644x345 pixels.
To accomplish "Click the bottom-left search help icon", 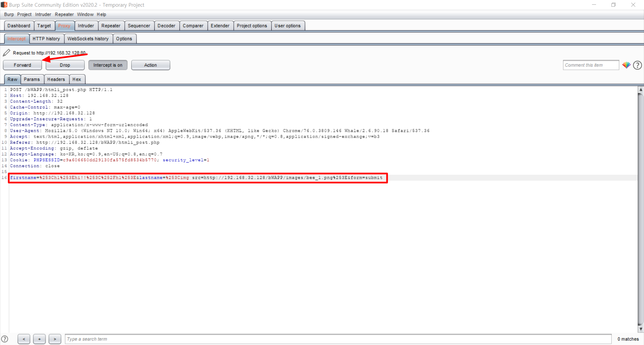I will tap(5, 339).
